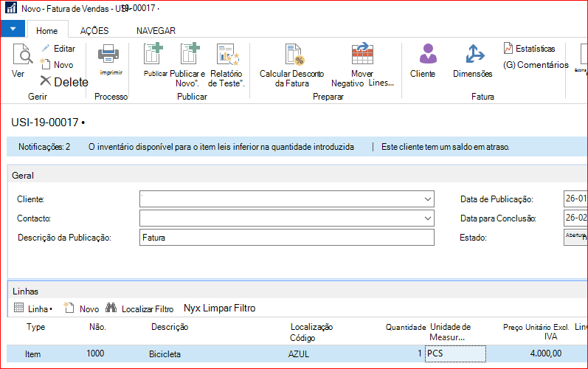Click Novo in the Linhas toolbar
Image resolution: width=588 pixels, height=369 pixels.
[x=81, y=308]
